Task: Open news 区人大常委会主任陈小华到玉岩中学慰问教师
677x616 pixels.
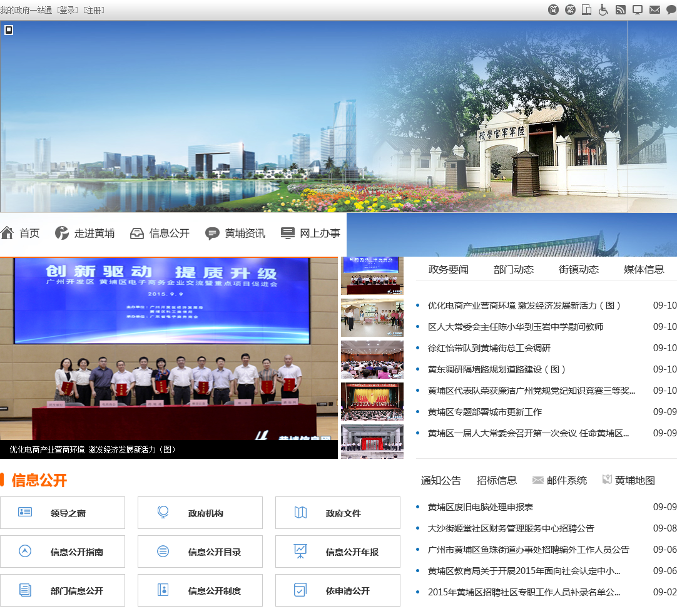Action: point(516,327)
